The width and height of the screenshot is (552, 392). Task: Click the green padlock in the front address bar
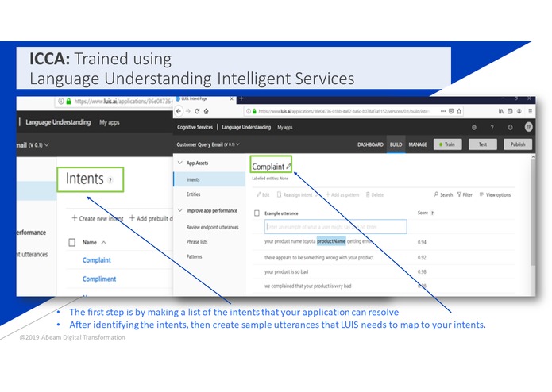(254, 111)
